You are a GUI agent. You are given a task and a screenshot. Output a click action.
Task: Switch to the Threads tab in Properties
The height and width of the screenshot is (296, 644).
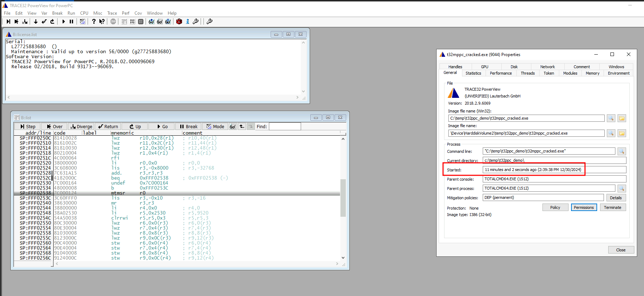528,73
